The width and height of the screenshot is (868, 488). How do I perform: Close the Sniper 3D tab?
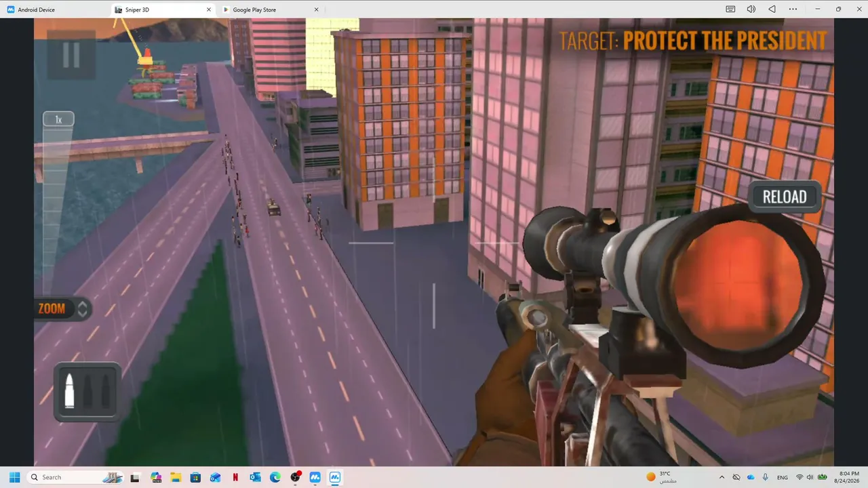coord(208,9)
